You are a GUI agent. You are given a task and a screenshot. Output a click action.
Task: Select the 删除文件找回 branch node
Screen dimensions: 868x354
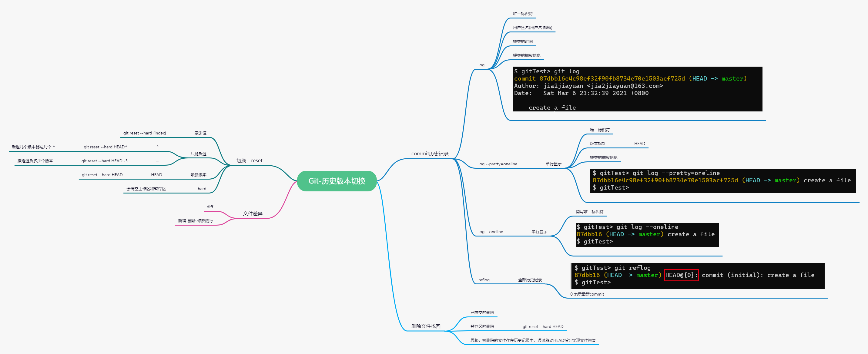pyautogui.click(x=426, y=326)
